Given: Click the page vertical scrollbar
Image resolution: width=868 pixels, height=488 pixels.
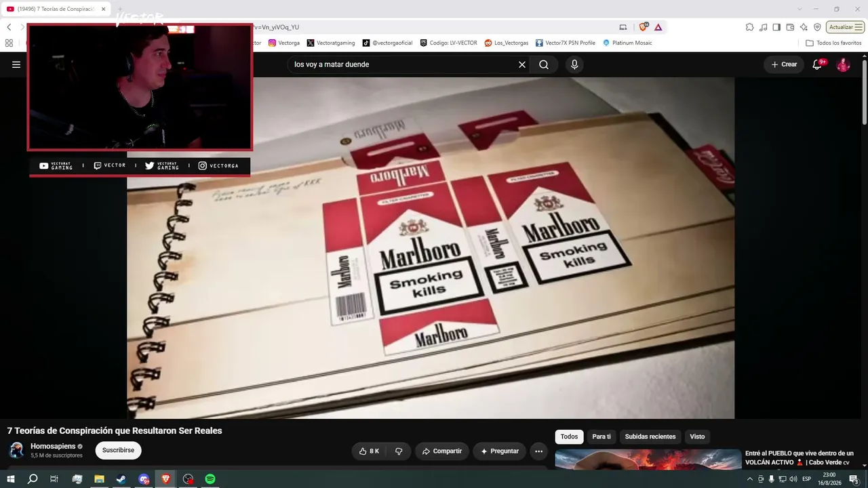Looking at the screenshot, I should coord(865,91).
